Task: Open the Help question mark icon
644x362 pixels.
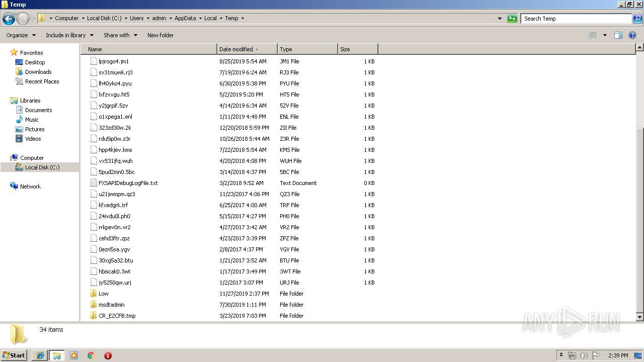Action: pos(632,35)
